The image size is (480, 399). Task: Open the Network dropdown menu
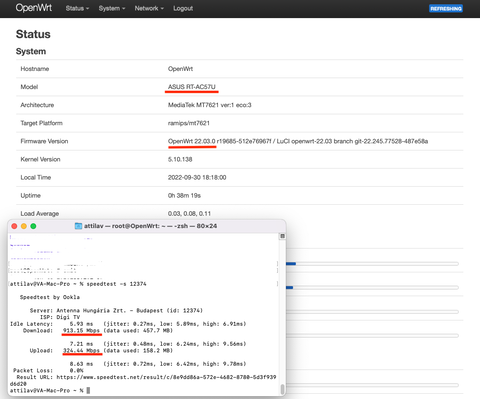click(x=149, y=8)
